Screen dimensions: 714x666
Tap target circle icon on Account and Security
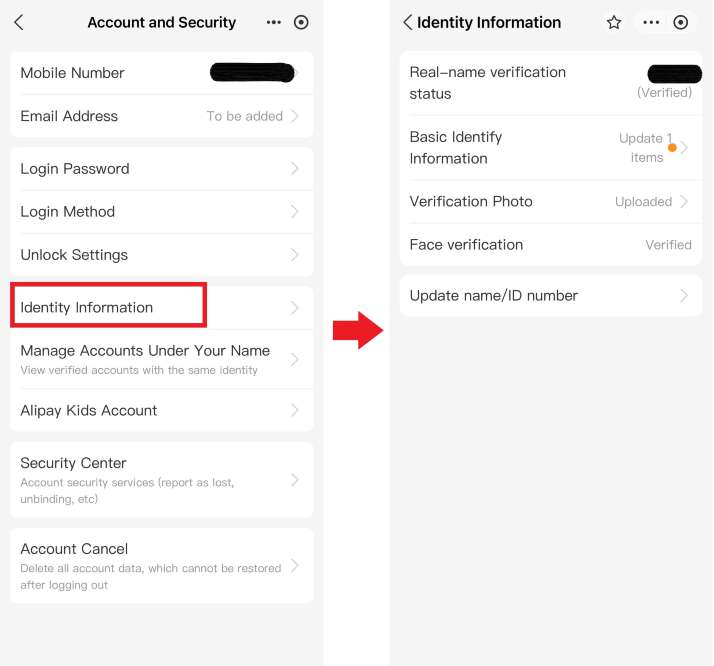point(301,22)
